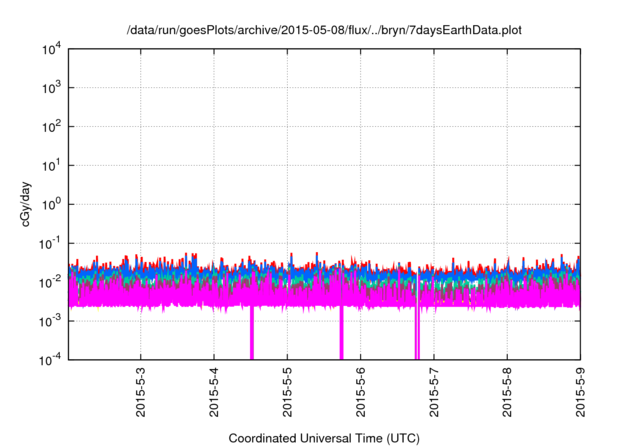Click the 2015-5-7 date label
The image size is (640, 448).
[434, 392]
